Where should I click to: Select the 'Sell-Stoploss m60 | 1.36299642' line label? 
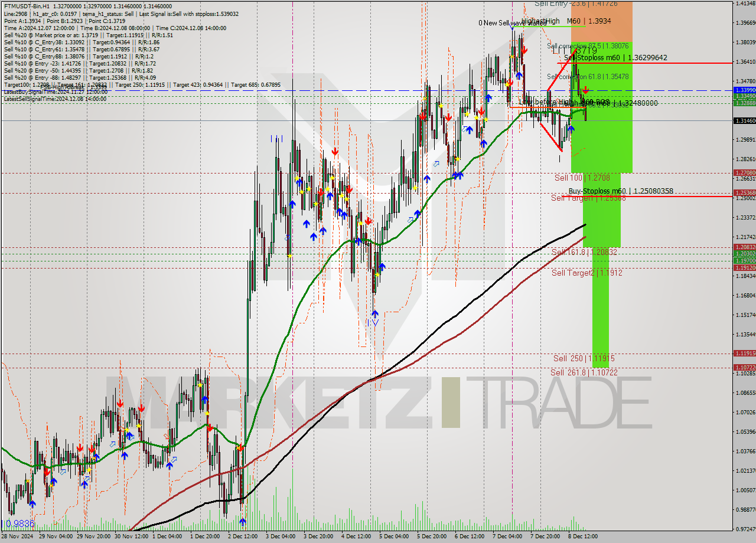click(615, 58)
